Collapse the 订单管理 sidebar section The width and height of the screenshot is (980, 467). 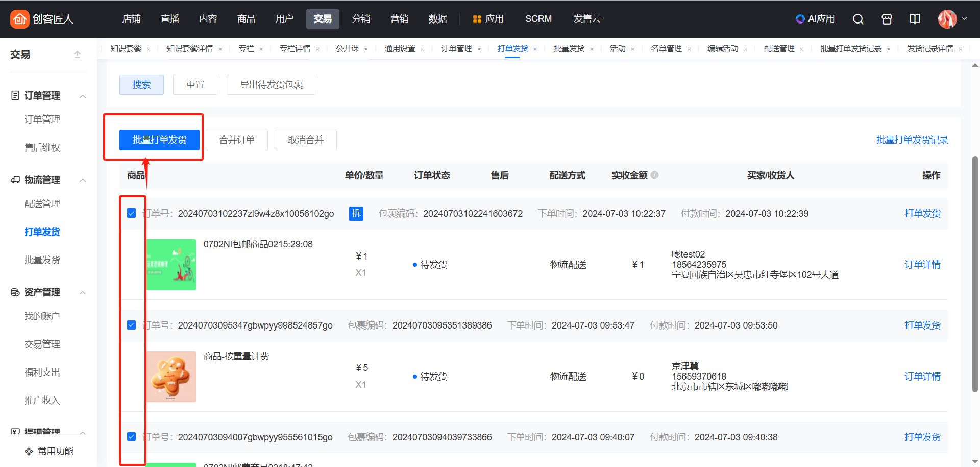pos(83,96)
